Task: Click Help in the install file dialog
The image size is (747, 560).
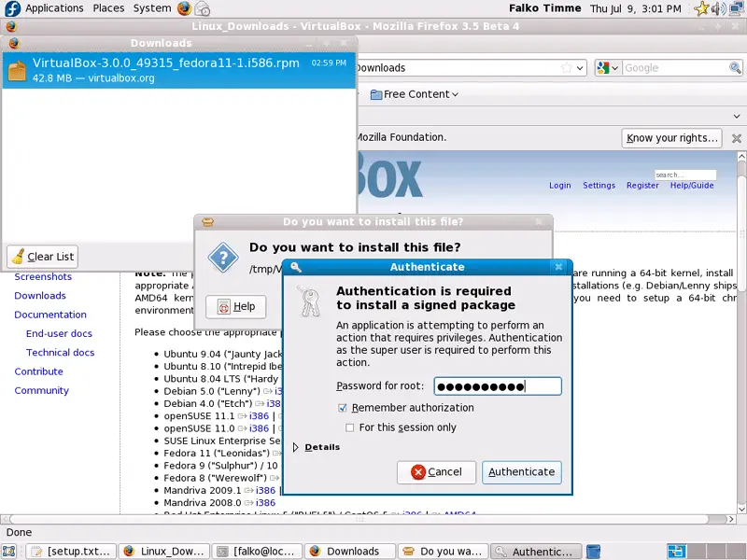Action: pos(236,307)
